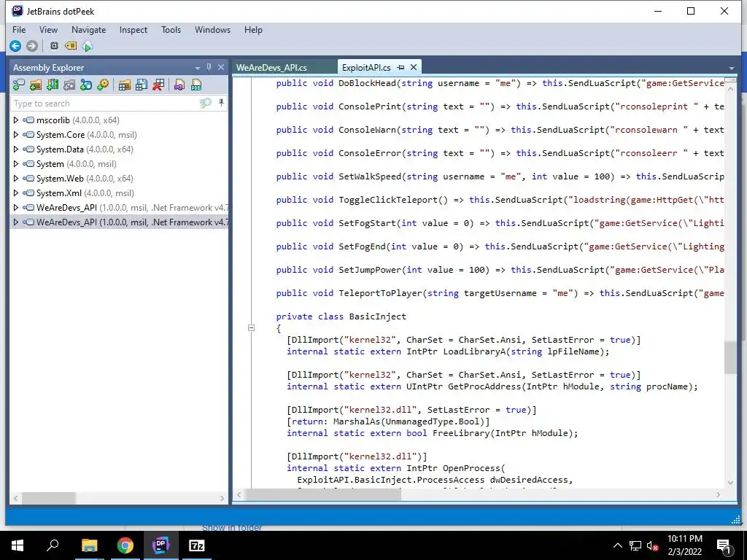This screenshot has height=560, width=747.
Task: Click the grayed Open from NuGet icon
Action: (x=69, y=85)
